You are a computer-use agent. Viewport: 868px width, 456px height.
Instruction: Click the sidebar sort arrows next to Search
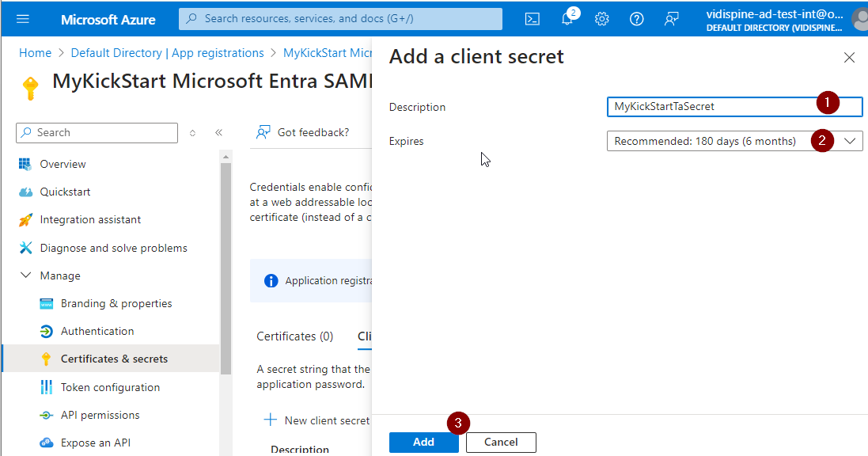[x=192, y=133]
